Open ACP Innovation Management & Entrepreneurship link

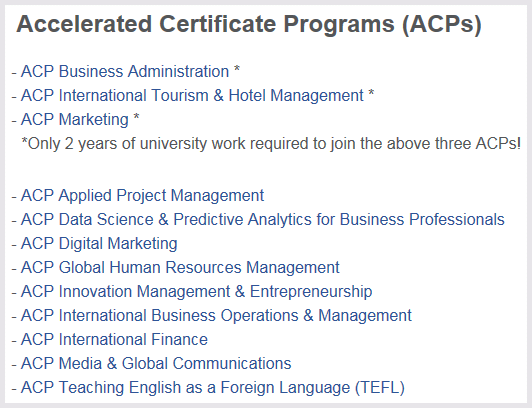pyautogui.click(x=196, y=291)
